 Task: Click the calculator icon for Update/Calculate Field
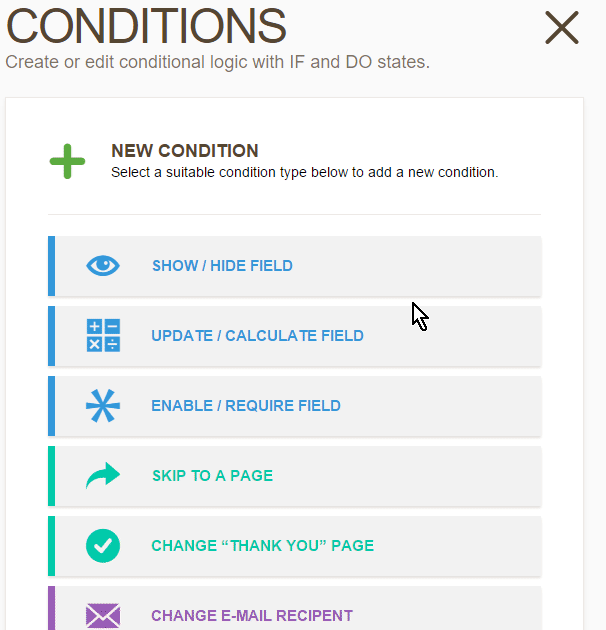coord(103,336)
